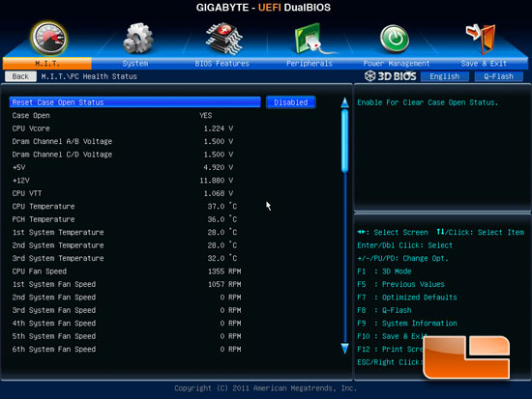This screenshot has width=532, height=399.
Task: Click the Enable For Clear Case Open Status text
Action: click(428, 102)
